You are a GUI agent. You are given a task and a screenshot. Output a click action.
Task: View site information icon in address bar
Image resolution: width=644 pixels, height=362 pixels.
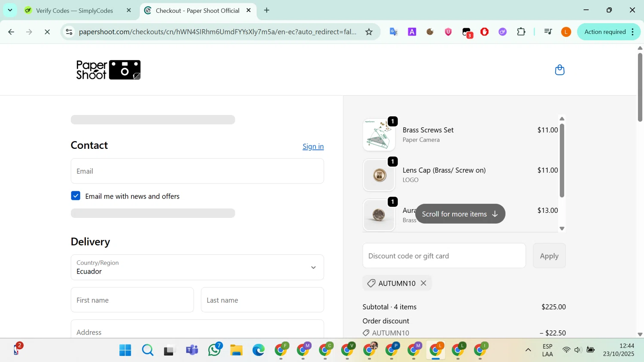coord(69,32)
